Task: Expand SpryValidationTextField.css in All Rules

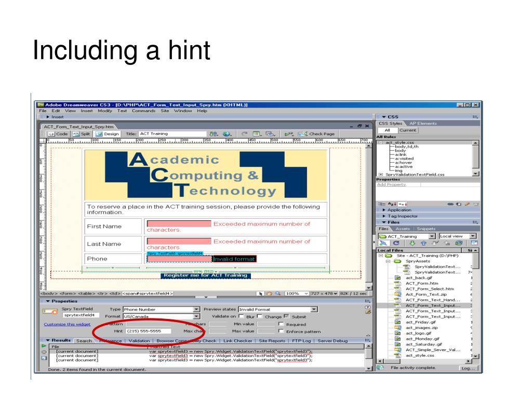Action: [x=381, y=175]
